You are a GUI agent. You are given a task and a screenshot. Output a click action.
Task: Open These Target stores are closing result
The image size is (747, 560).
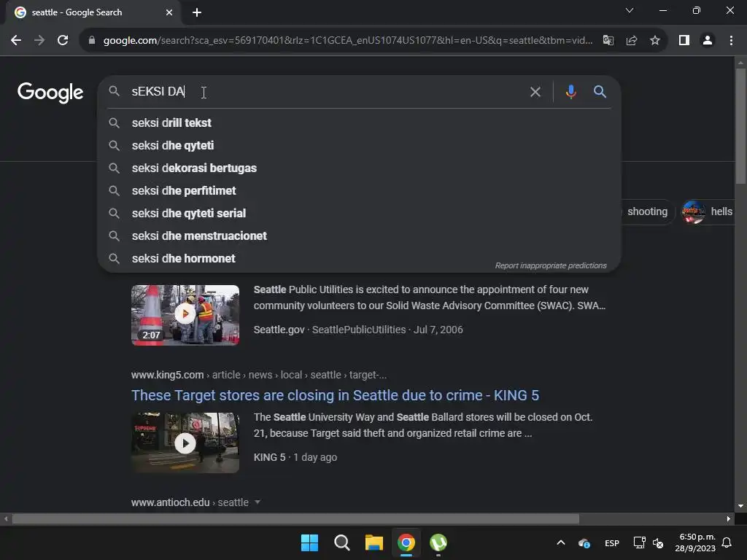[335, 395]
